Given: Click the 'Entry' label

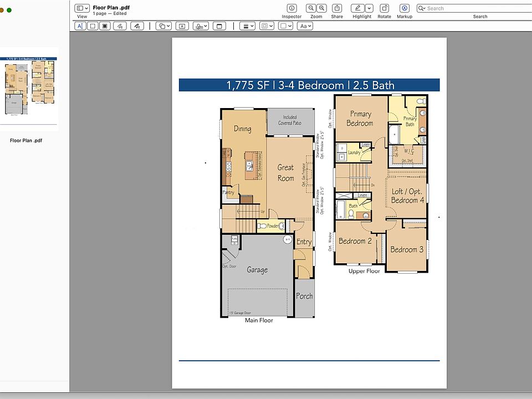Looking at the screenshot, I should [x=304, y=242].
